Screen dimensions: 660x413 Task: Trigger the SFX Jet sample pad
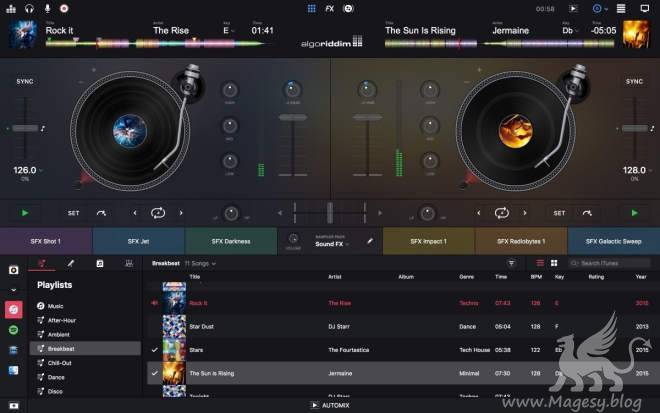[138, 241]
